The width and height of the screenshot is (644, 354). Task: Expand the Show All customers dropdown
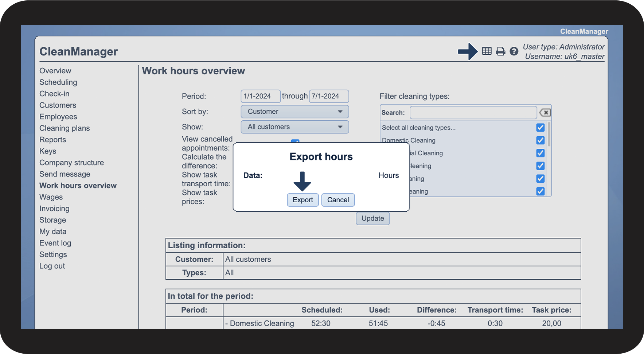(x=294, y=127)
